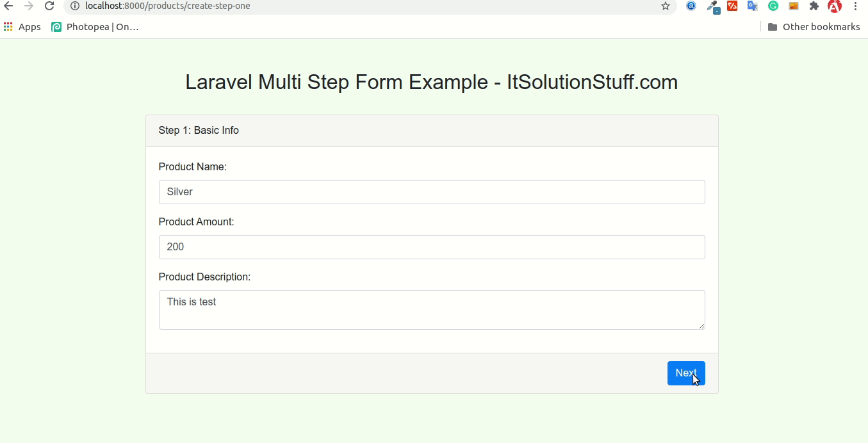The width and height of the screenshot is (868, 443).
Task: Open the Grammarly extension
Action: [773, 6]
